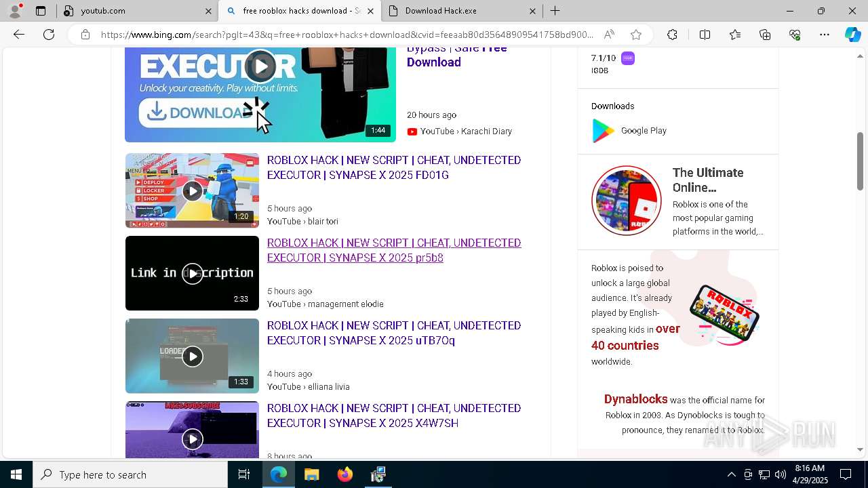The width and height of the screenshot is (868, 488).
Task: Show hidden system tray icons
Action: [x=731, y=474]
